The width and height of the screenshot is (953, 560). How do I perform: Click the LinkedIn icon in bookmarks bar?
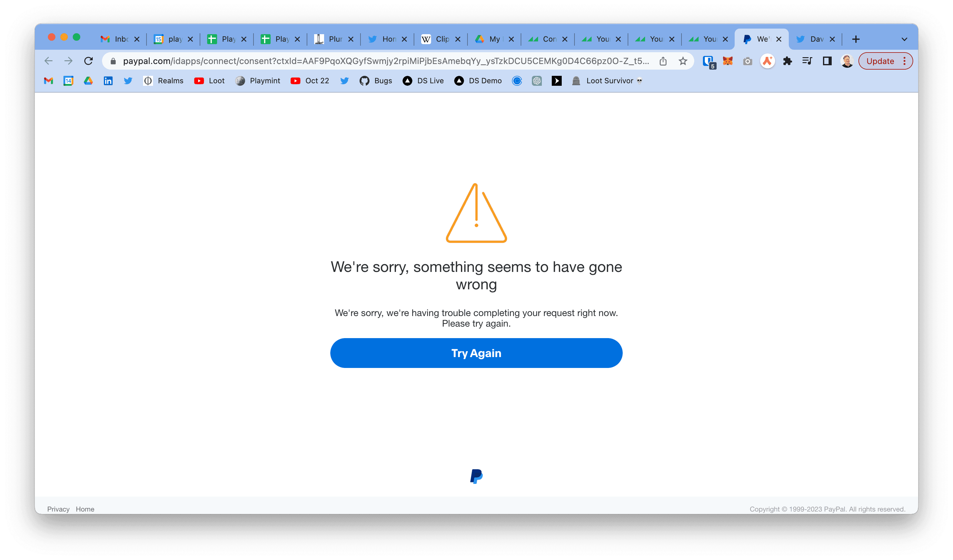coord(108,81)
